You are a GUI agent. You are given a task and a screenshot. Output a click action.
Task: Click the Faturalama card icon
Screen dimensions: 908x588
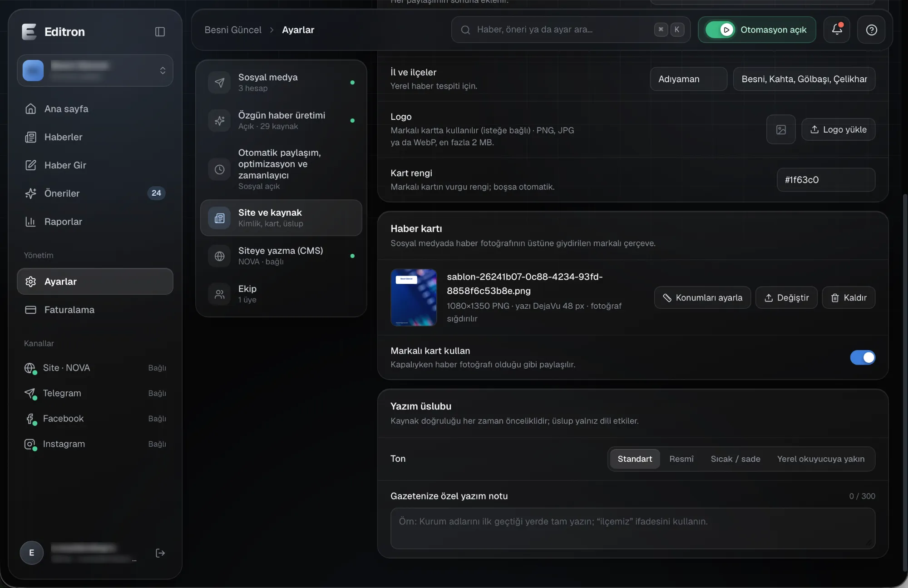30,310
